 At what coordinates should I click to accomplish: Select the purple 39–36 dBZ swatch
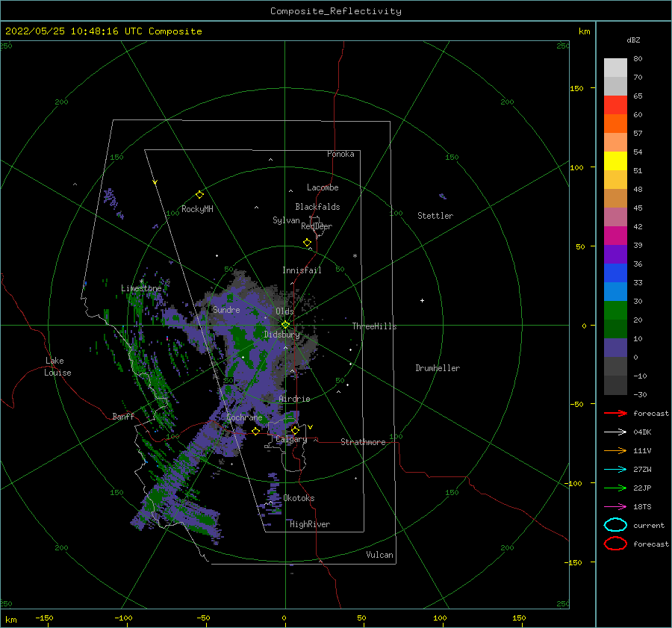pyautogui.click(x=615, y=255)
